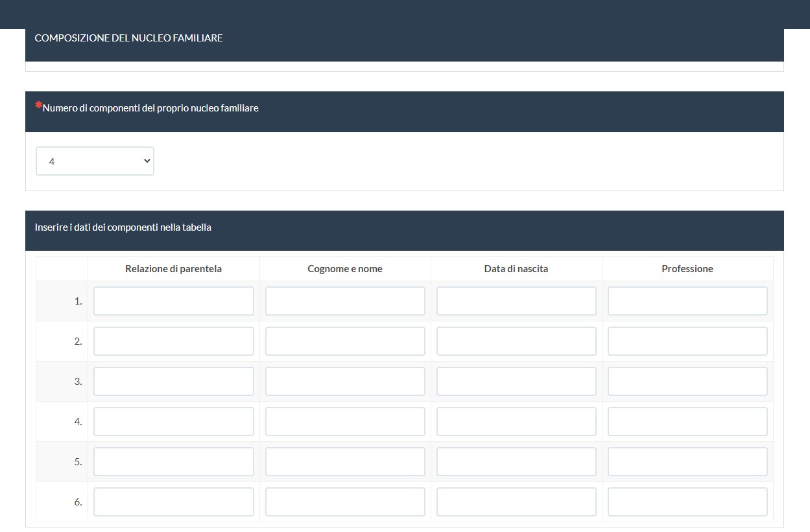Click Data di nascita field in row 5
810x532 pixels.
coord(516,462)
